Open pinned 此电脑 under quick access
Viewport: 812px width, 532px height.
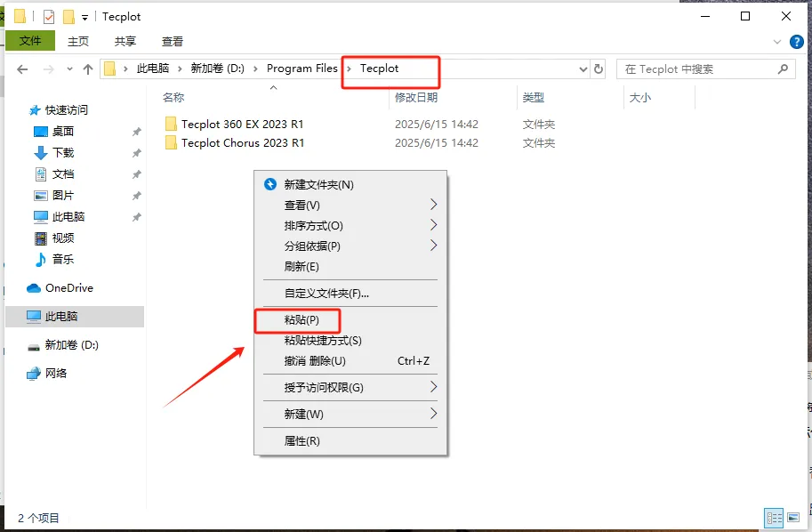tap(68, 216)
